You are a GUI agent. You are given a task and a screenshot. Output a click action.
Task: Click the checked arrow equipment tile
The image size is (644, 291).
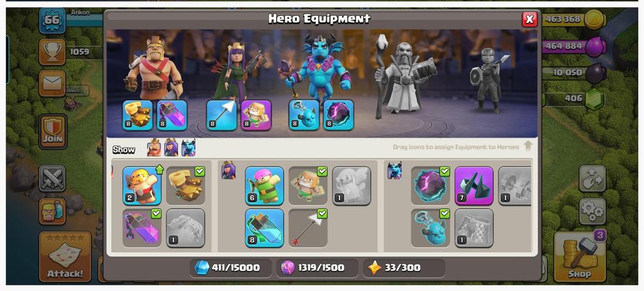[308, 228]
